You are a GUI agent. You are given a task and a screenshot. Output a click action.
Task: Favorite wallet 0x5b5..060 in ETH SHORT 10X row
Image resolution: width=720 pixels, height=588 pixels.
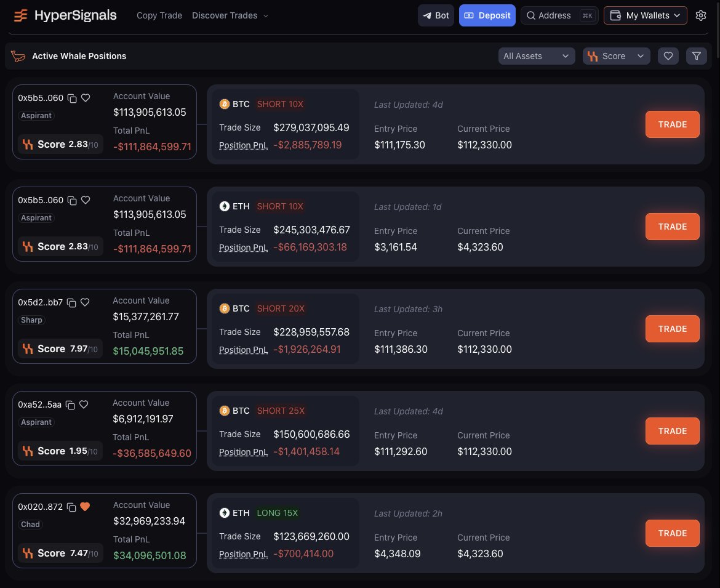pyautogui.click(x=86, y=200)
